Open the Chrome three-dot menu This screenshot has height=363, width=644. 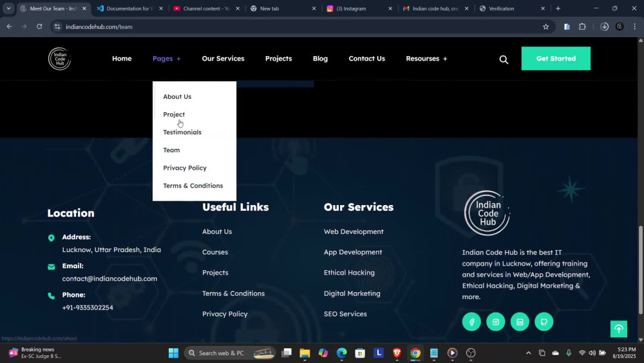(x=634, y=26)
